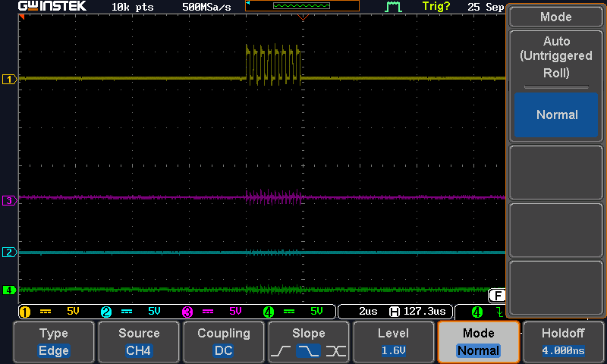Click the DC coupling value
Image resolution: width=607 pixels, height=364 pixels.
pyautogui.click(x=224, y=351)
